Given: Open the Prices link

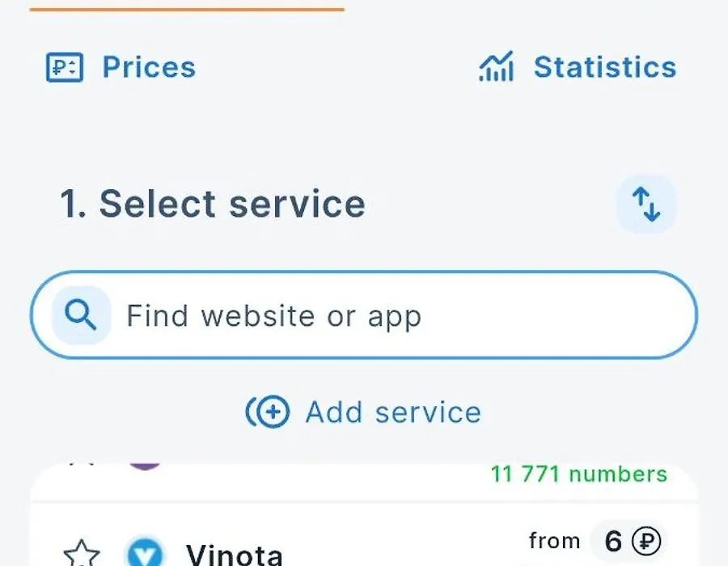Looking at the screenshot, I should click(x=149, y=67).
